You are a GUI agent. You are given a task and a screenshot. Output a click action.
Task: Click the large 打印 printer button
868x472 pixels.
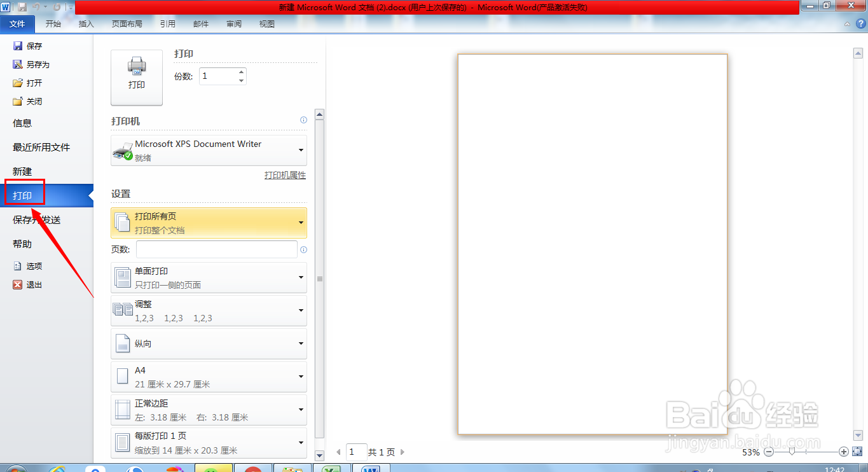pyautogui.click(x=137, y=78)
